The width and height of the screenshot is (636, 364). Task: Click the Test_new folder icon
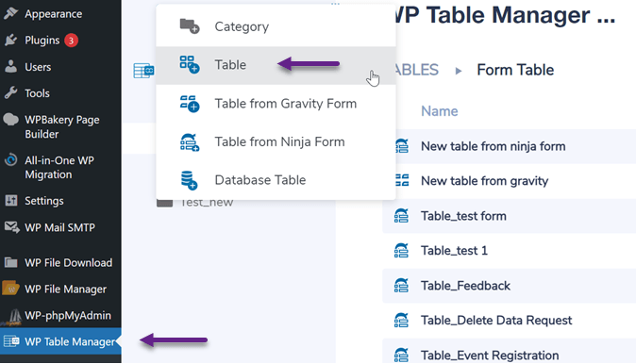[165, 203]
